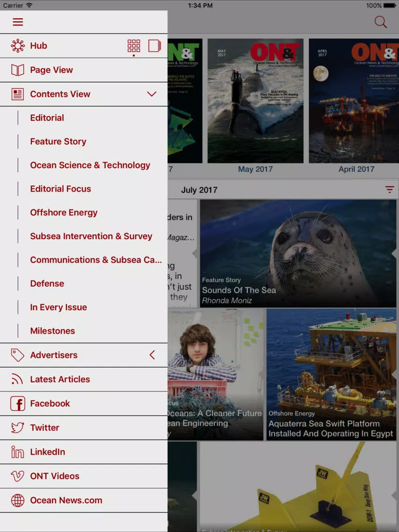Open the April 2017 issue cover
Image resolution: width=399 pixels, height=532 pixels.
[354, 101]
